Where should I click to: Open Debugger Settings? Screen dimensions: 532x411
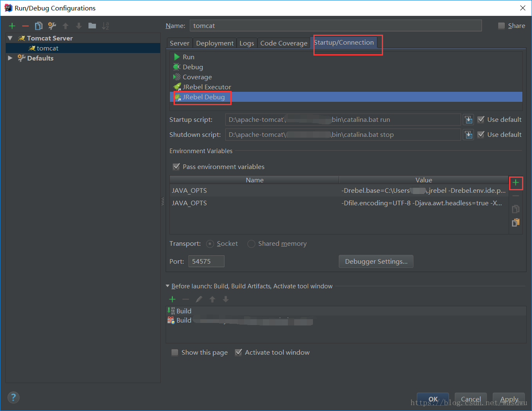click(376, 262)
